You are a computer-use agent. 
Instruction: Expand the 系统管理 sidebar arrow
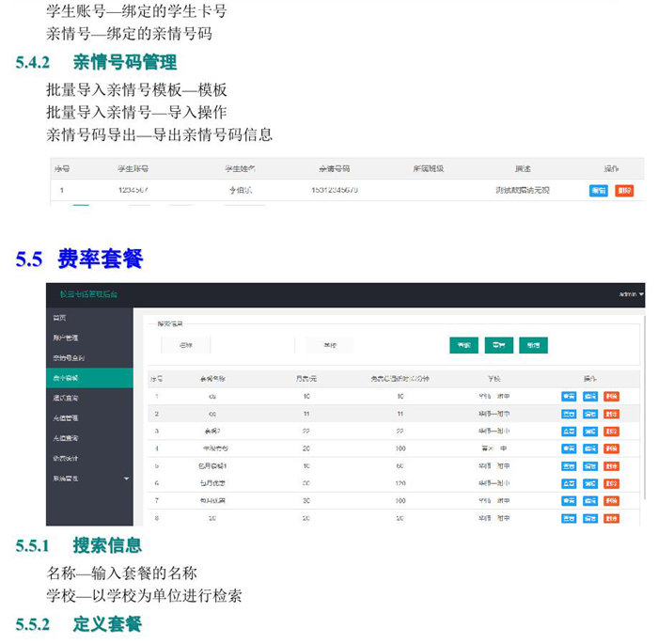[x=127, y=479]
